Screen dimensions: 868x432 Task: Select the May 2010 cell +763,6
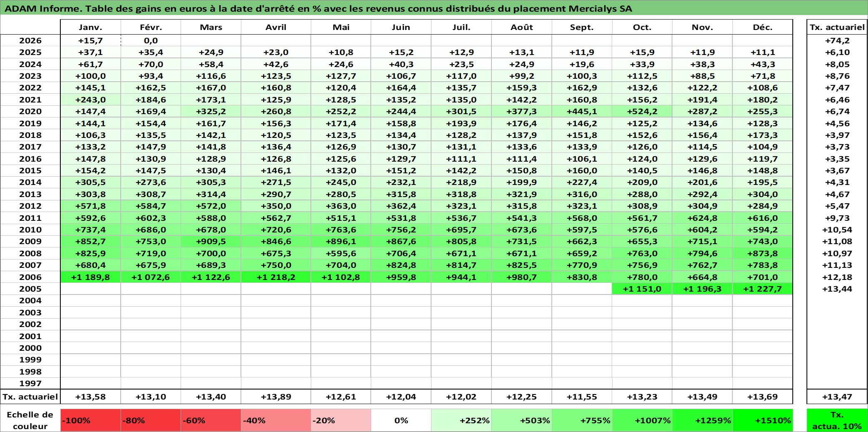tap(341, 230)
